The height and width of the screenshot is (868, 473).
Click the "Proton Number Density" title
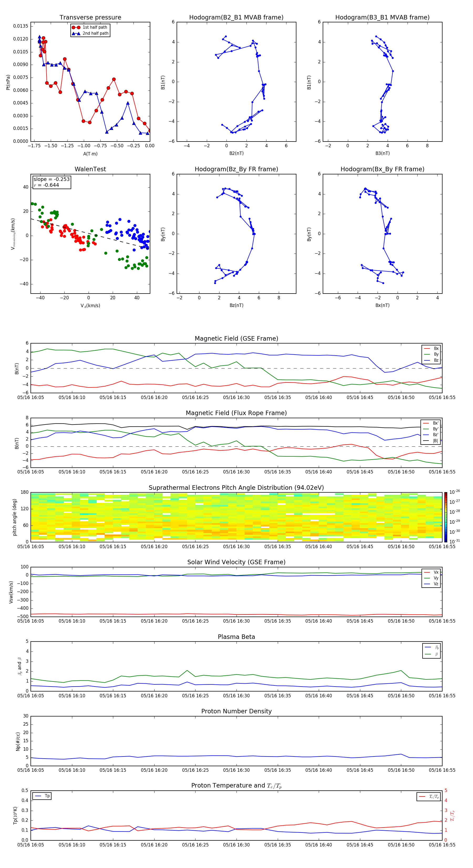[x=236, y=711]
